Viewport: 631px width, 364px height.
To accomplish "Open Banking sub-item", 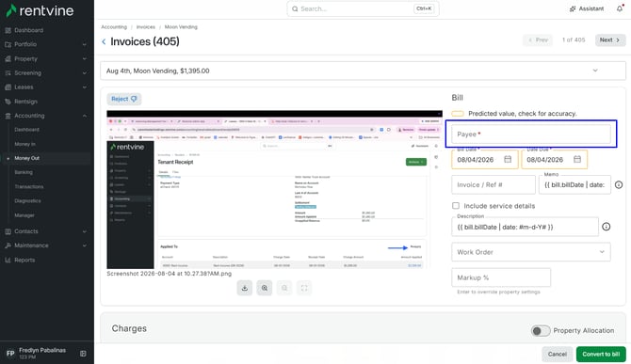I will coord(24,172).
